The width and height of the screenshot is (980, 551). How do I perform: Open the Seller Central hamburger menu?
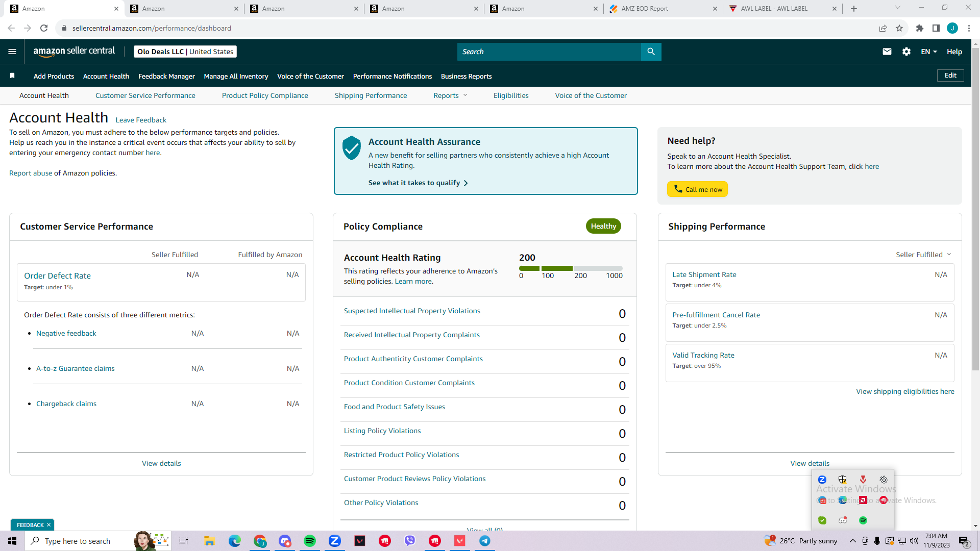tap(12, 52)
